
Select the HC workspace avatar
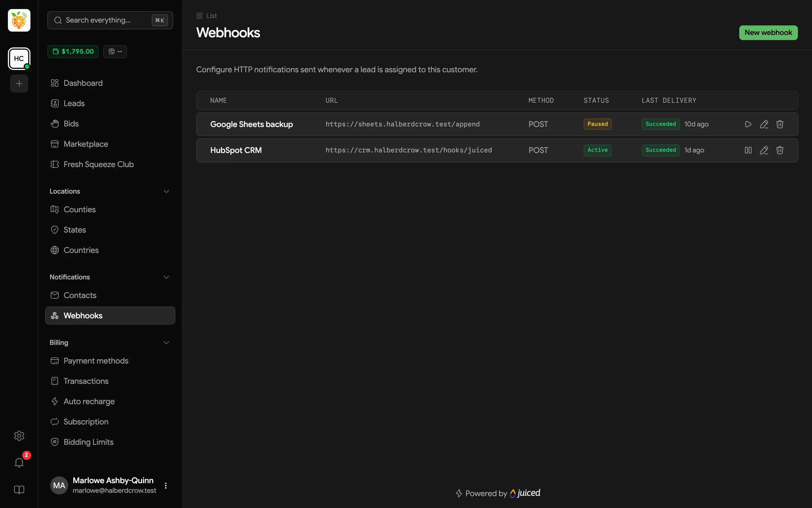point(19,59)
